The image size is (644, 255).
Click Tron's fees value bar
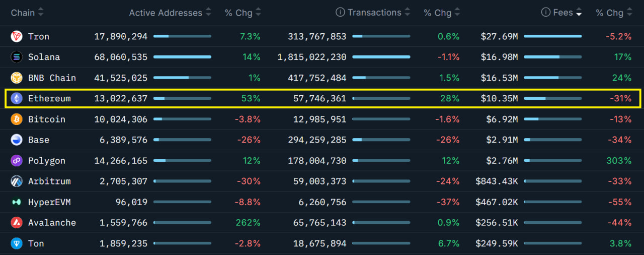pyautogui.click(x=552, y=36)
